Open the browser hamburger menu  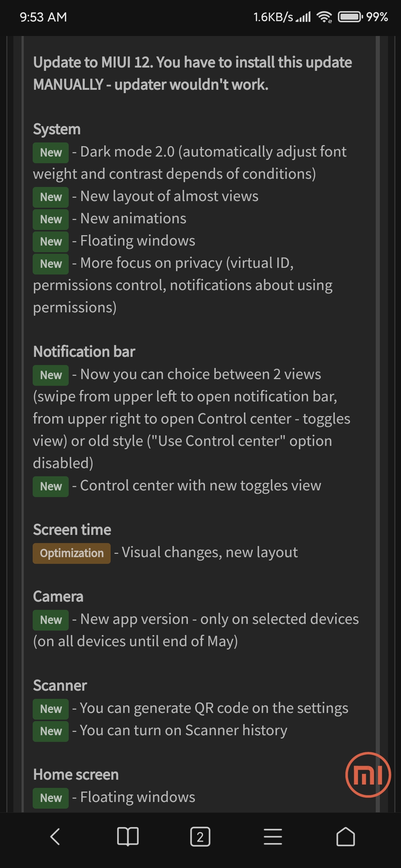coord(273,837)
